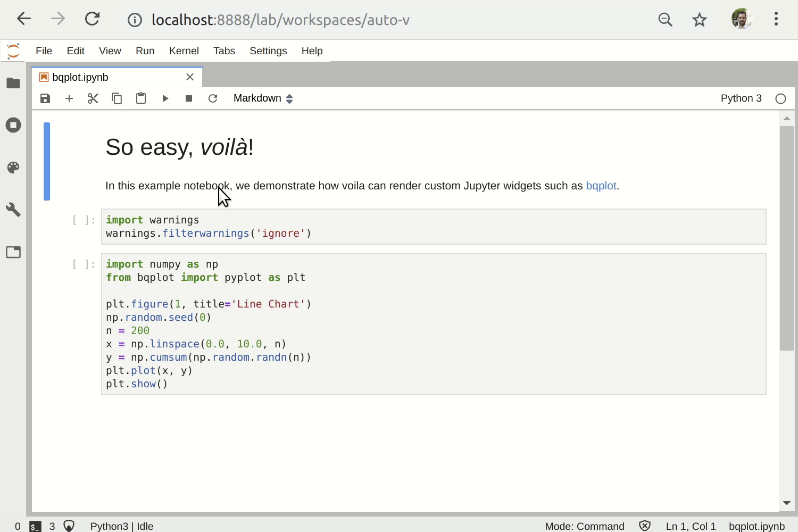Run the selected cell with play icon
The image size is (798, 532).
(165, 98)
